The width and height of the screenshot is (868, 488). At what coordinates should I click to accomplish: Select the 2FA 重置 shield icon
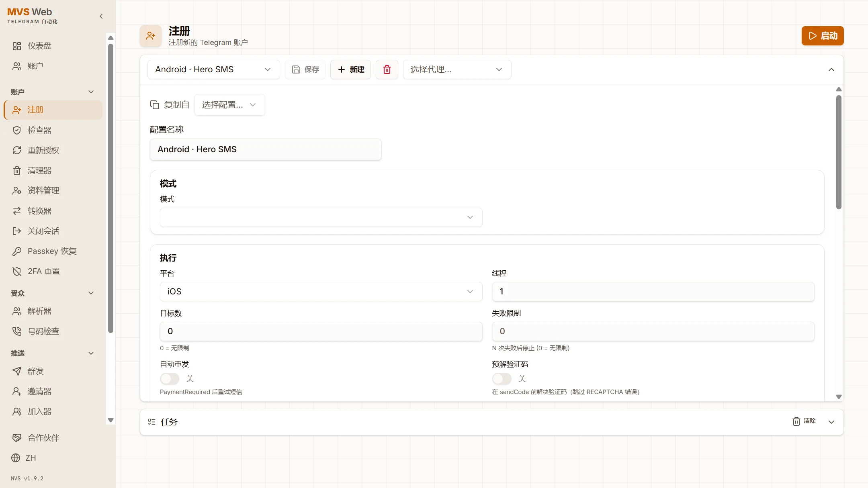[x=17, y=272]
